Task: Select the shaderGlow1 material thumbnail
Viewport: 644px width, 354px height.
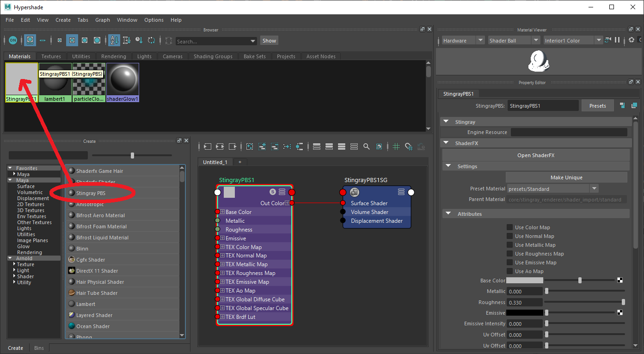Action: tap(123, 79)
